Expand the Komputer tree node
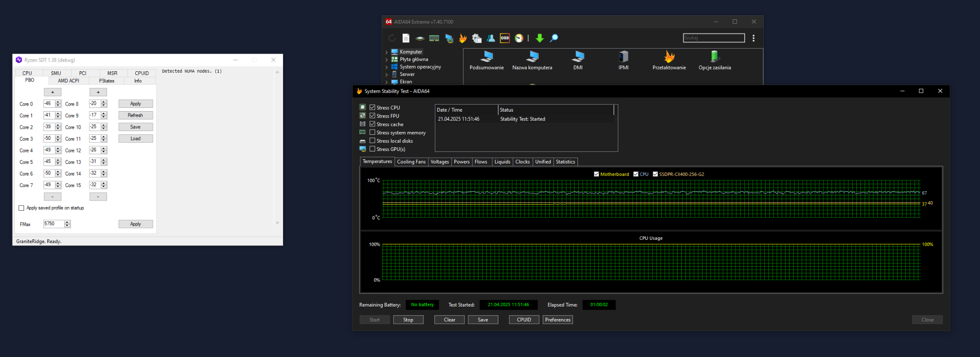Viewport: 980px width, 357px height. [x=387, y=52]
